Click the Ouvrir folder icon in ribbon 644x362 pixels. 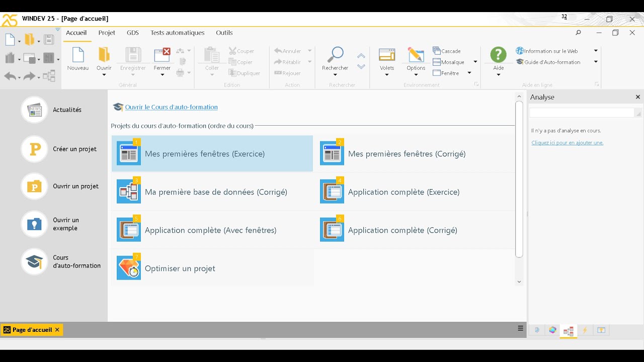[x=104, y=55]
